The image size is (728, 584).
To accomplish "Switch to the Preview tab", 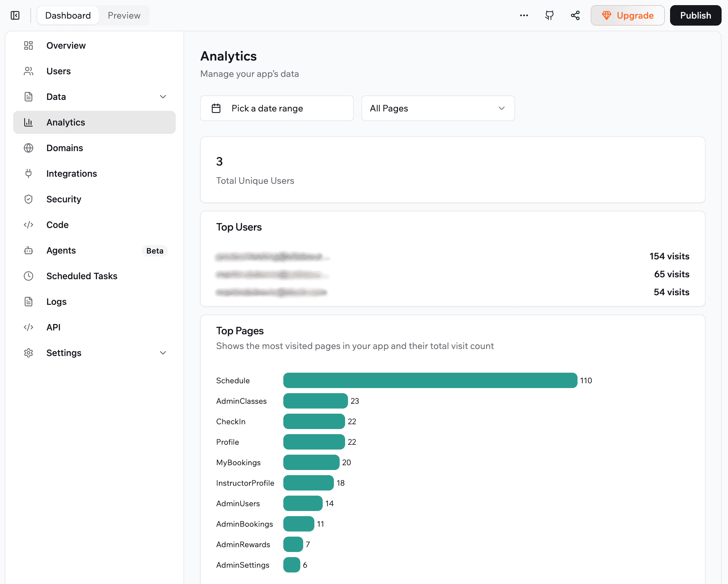I will [x=124, y=15].
